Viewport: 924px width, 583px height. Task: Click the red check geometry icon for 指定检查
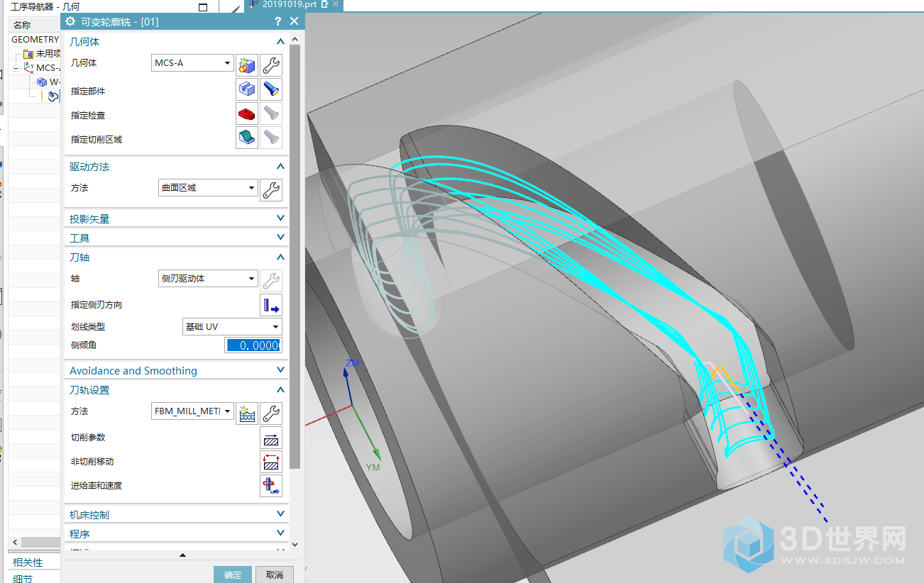pyautogui.click(x=246, y=113)
